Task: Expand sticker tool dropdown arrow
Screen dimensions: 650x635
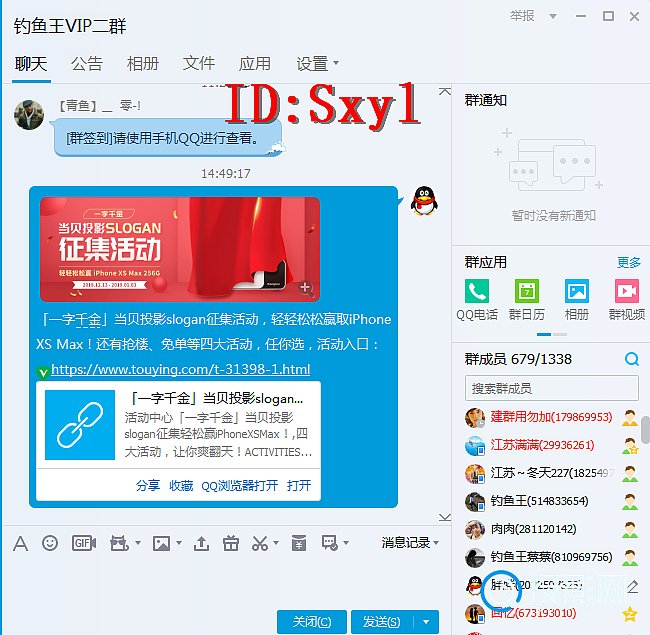Action: coord(138,543)
